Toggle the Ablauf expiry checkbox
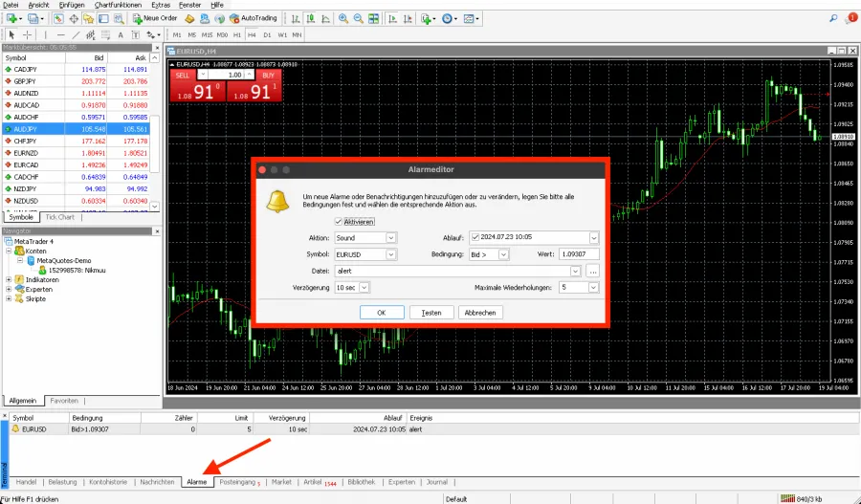Viewport: 861px width, 504px height. coord(475,237)
